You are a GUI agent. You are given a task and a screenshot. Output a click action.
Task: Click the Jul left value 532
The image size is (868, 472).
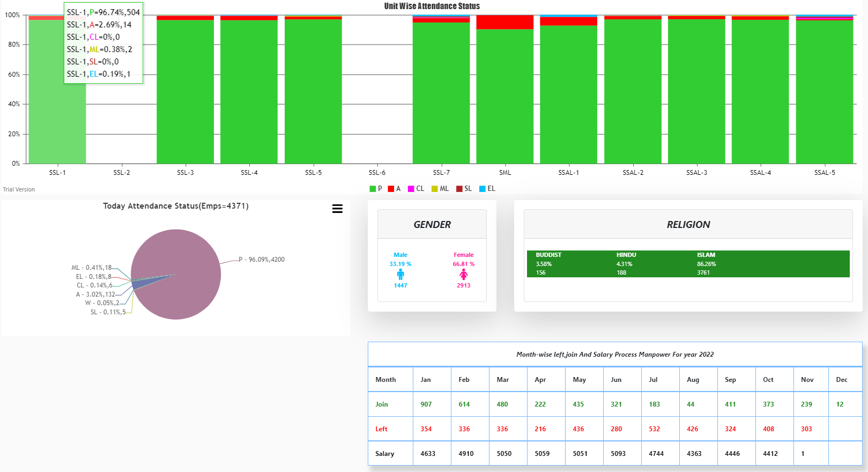[654, 429]
